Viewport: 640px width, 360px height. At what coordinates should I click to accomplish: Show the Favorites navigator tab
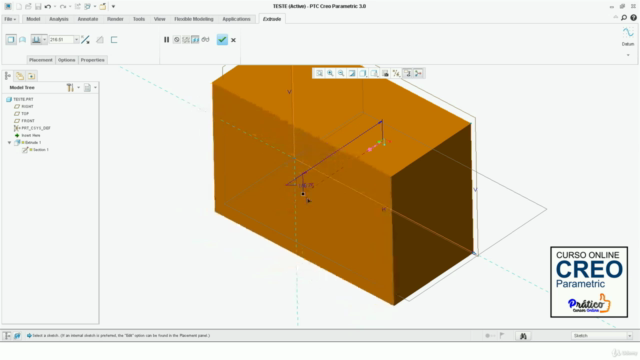point(31,76)
